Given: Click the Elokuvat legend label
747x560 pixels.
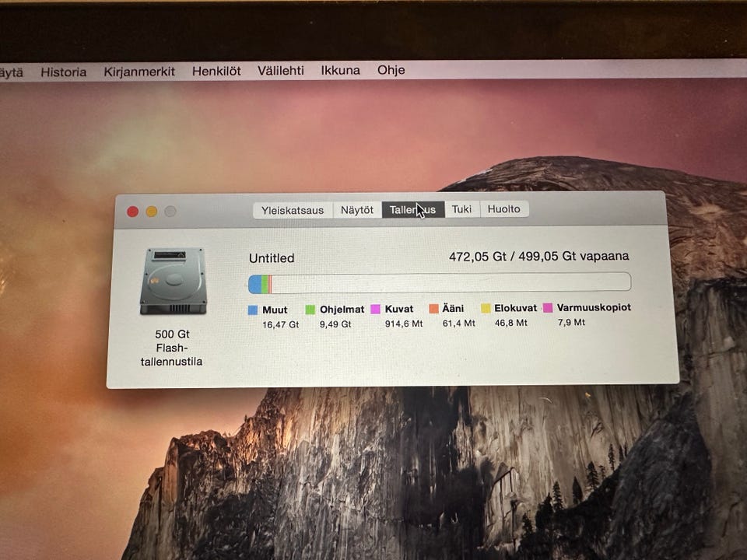Looking at the screenshot, I should 515,308.
